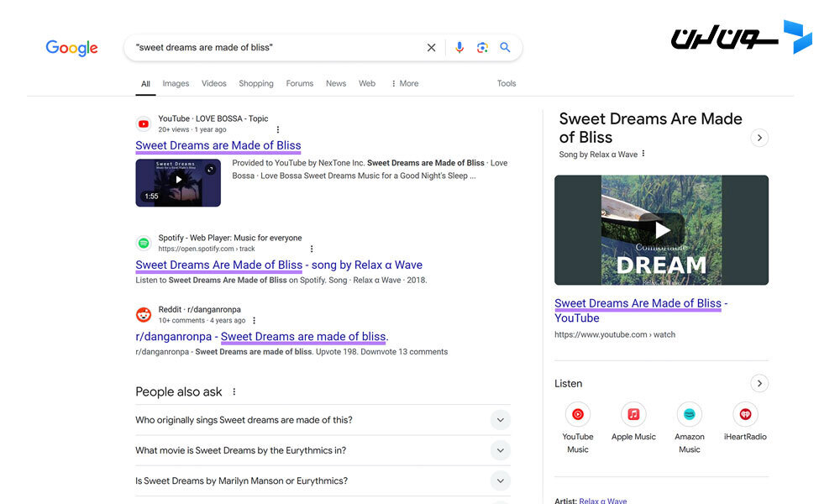The height and width of the screenshot is (504, 840).
Task: Click the YouTube favicon on first result
Action: coord(144,124)
